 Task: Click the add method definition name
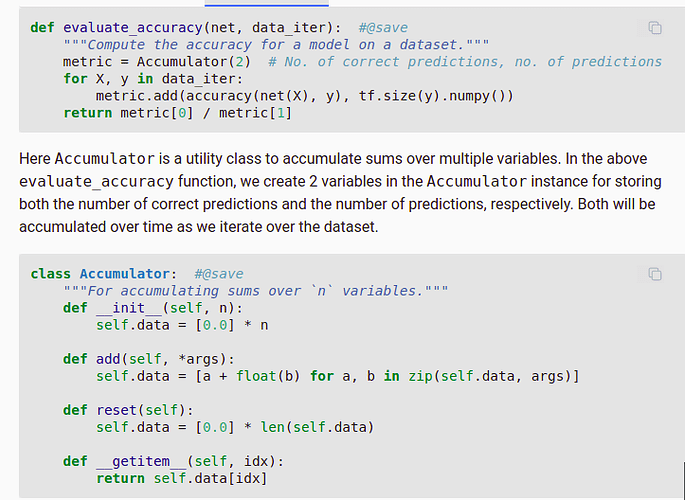[108, 359]
